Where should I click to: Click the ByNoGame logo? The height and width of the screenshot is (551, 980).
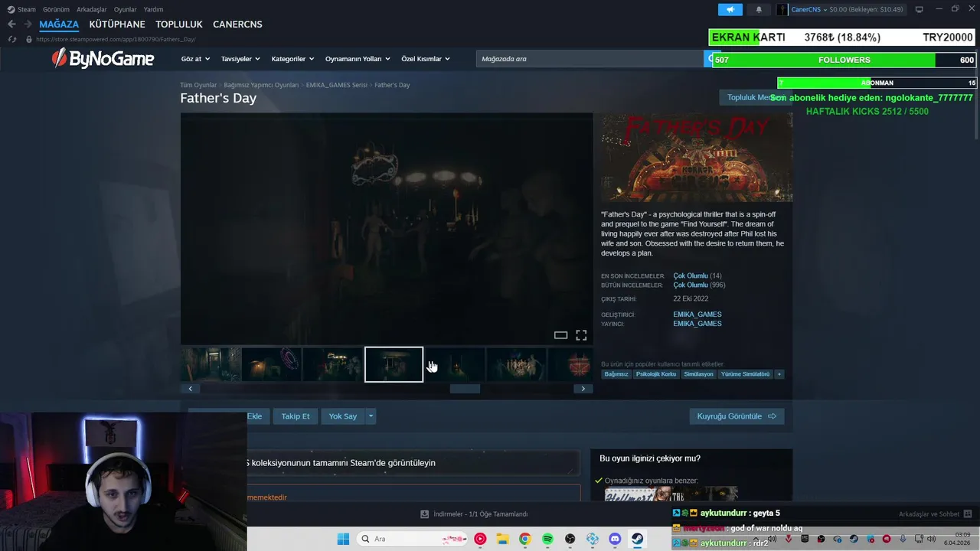point(103,58)
